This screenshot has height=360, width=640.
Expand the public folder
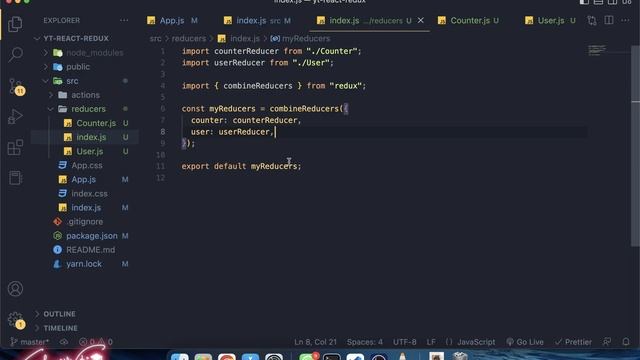coord(78,67)
